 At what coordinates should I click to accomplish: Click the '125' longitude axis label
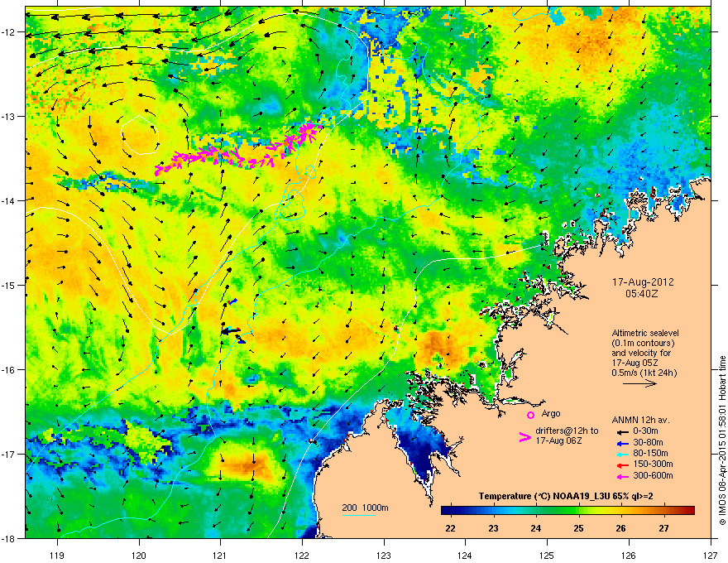point(547,555)
